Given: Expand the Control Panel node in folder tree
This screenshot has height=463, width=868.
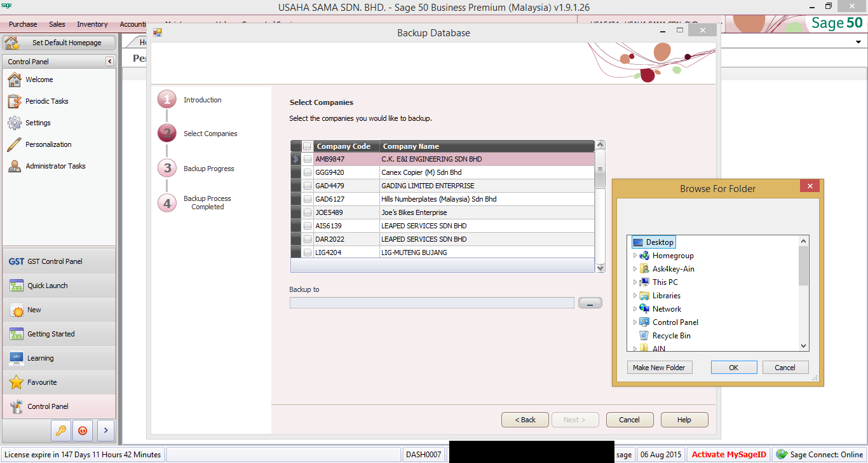Looking at the screenshot, I should click(x=635, y=322).
